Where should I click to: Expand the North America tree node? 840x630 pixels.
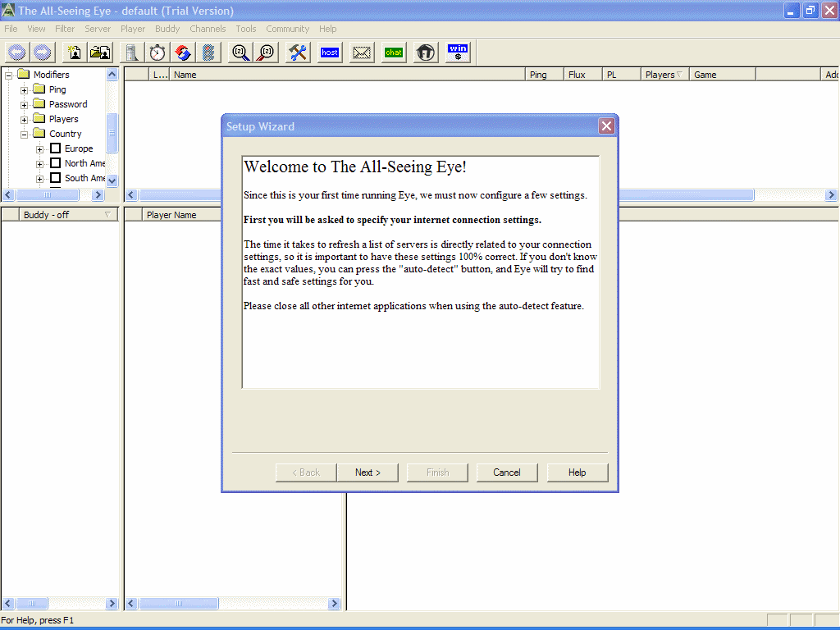(x=39, y=164)
